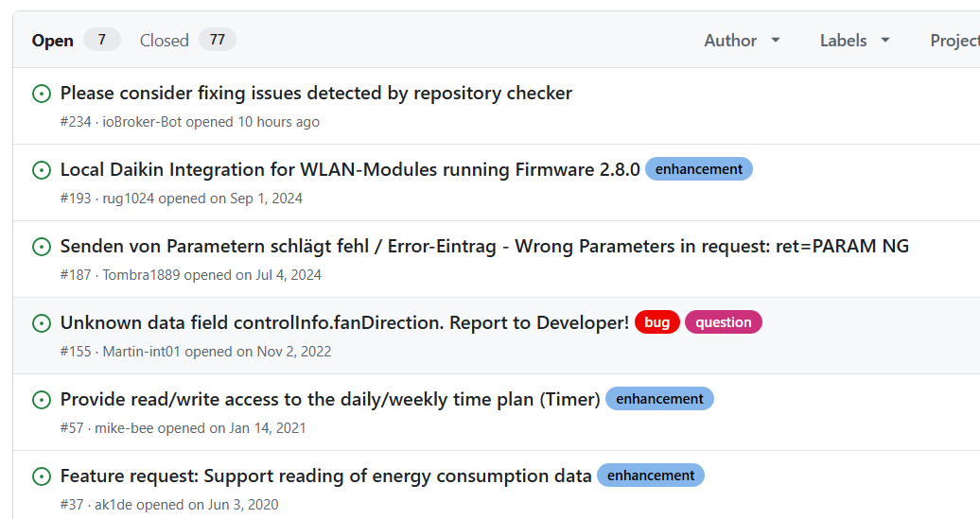The height and width of the screenshot is (519, 980).
Task: Switch to the Closed issues tab
Action: [186, 41]
